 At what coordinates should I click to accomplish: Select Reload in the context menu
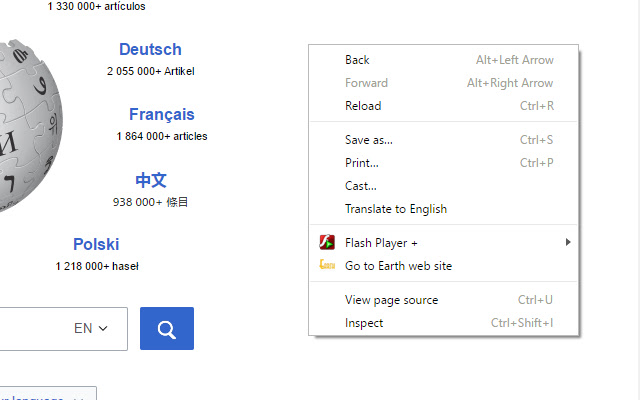tap(444, 106)
